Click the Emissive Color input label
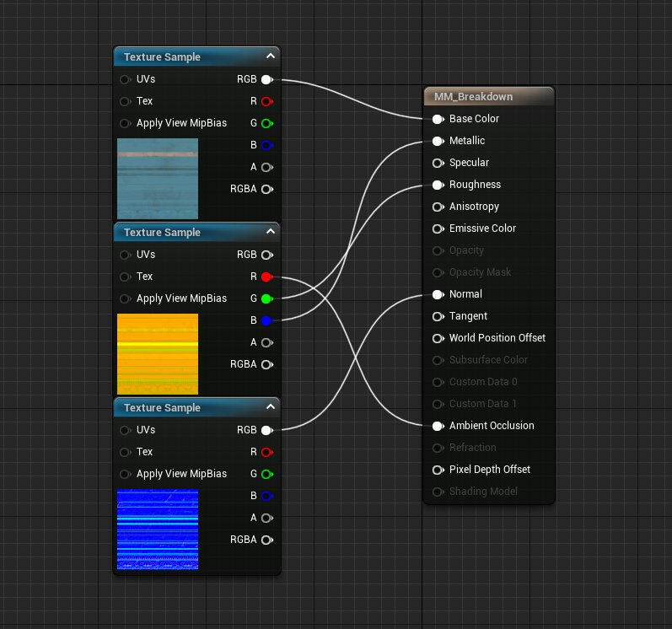The image size is (672, 629). tap(482, 228)
